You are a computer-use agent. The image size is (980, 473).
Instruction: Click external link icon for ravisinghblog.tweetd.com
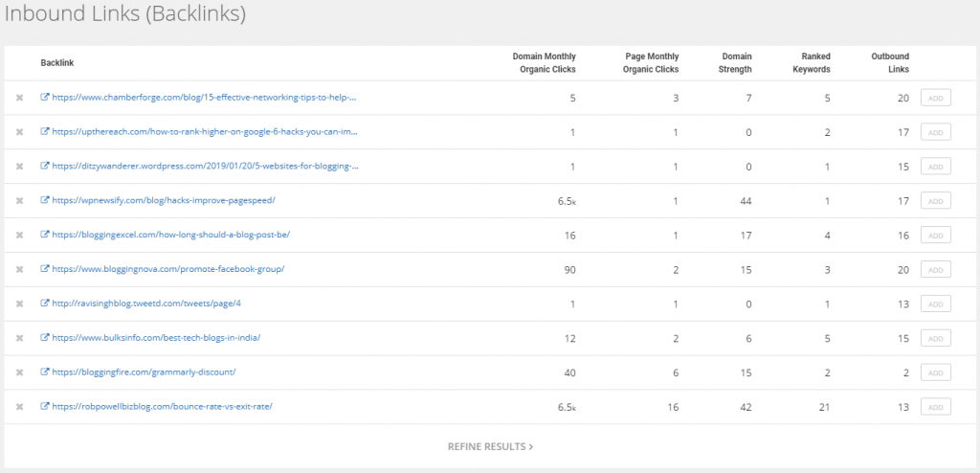[45, 304]
